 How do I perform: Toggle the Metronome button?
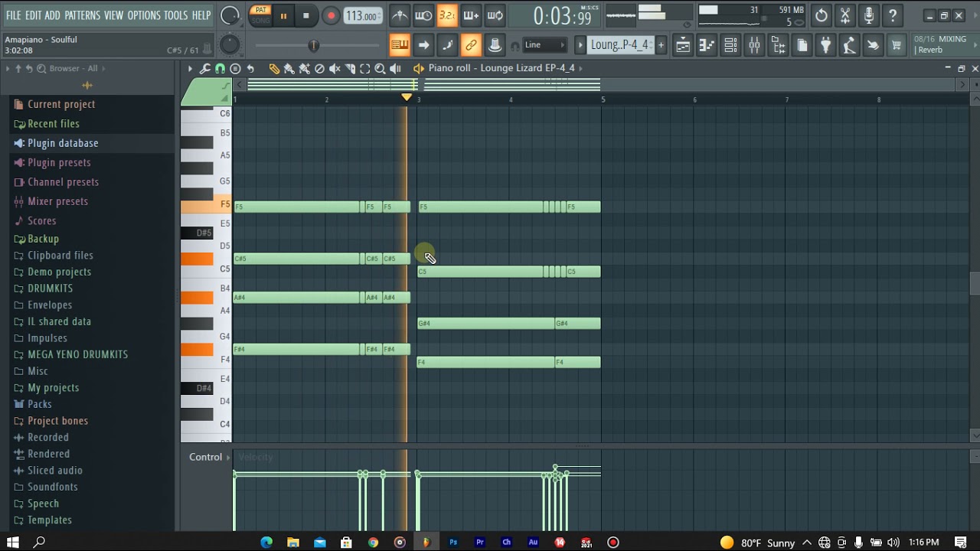pyautogui.click(x=400, y=15)
